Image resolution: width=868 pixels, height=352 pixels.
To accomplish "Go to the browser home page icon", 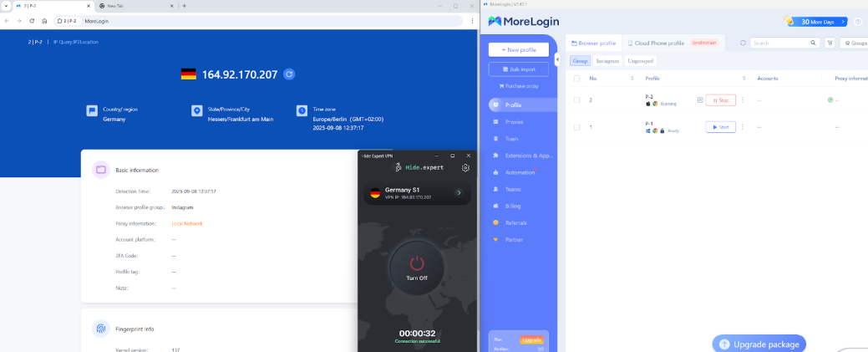I will coord(44,21).
